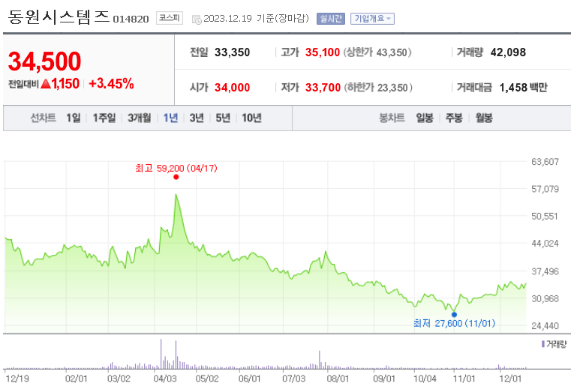Screen dimensions: 571x392
Task: Click the 동원시스템즈 stock name title
Action: coord(59,16)
